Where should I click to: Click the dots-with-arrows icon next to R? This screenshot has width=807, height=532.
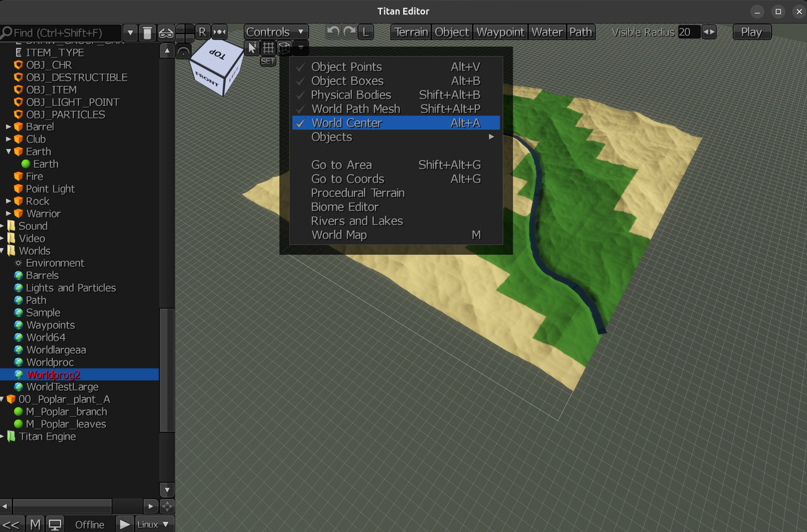[x=219, y=32]
